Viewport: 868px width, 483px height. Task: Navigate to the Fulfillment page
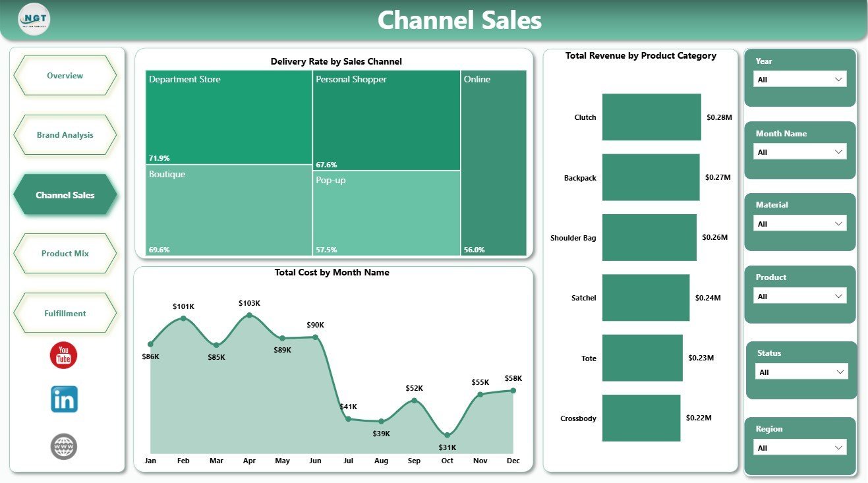point(65,314)
